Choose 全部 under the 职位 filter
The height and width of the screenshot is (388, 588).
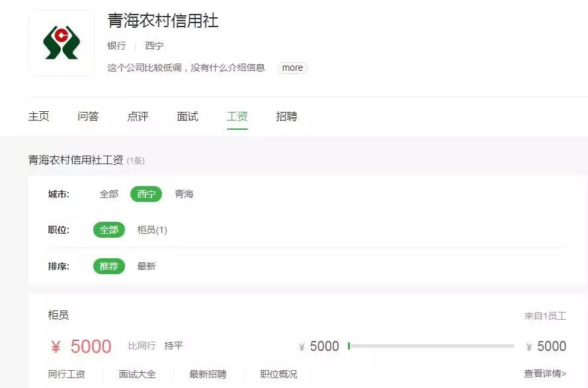[x=108, y=230]
